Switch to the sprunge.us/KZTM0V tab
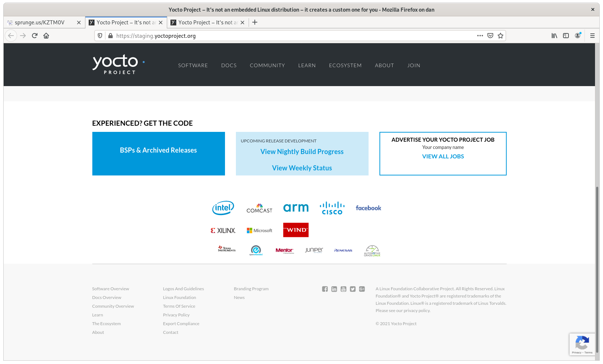603x364 pixels. tap(40, 22)
